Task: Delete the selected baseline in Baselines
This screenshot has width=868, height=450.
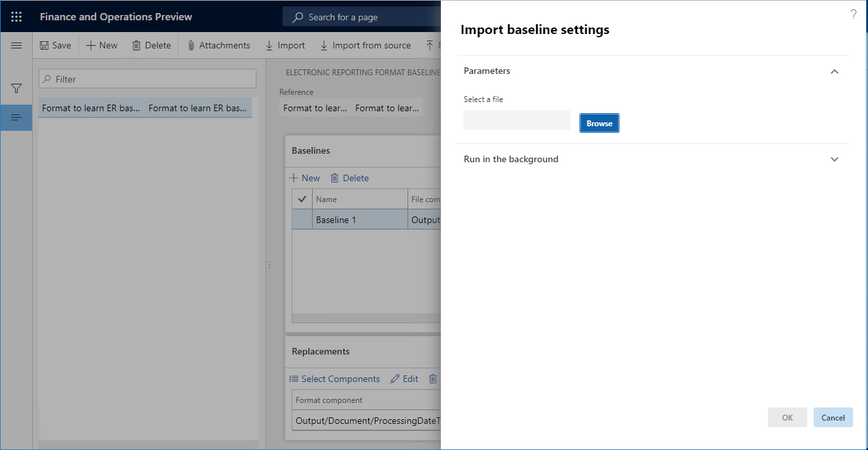Action: (349, 178)
